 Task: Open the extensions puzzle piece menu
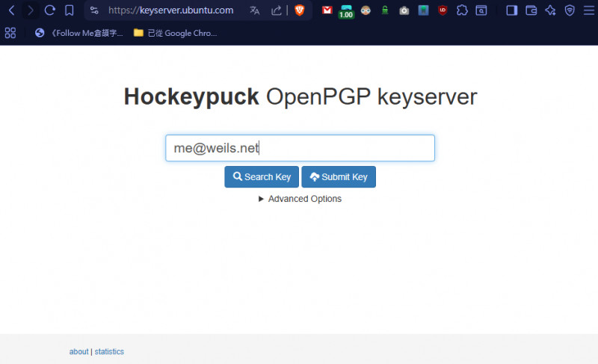coord(462,10)
